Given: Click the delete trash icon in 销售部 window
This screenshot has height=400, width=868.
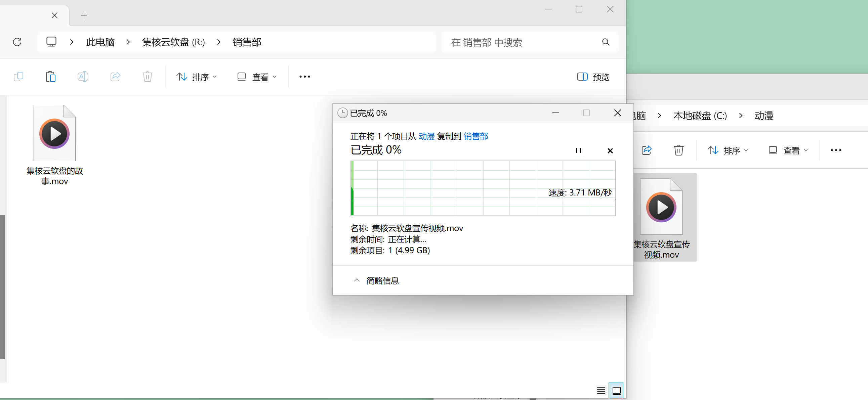Looking at the screenshot, I should pos(147,77).
